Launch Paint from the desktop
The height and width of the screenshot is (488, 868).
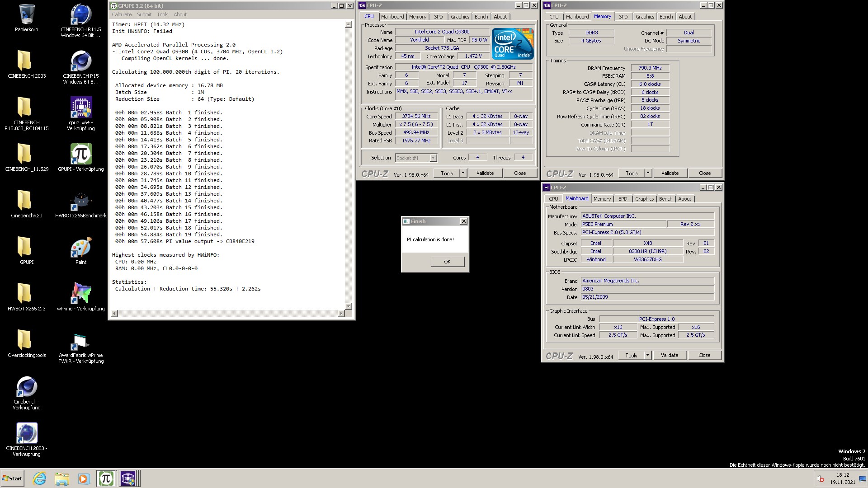(81, 250)
